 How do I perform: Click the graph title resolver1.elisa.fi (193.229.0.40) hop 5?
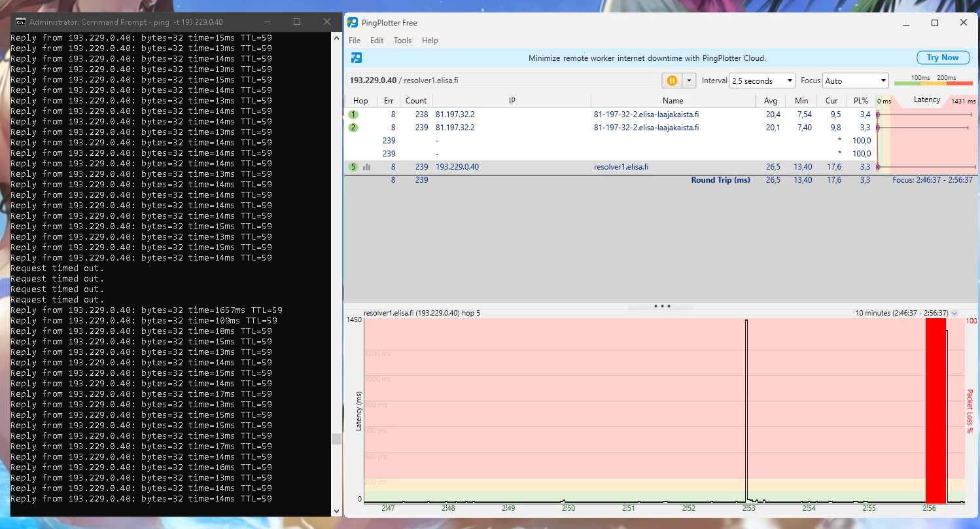422,313
